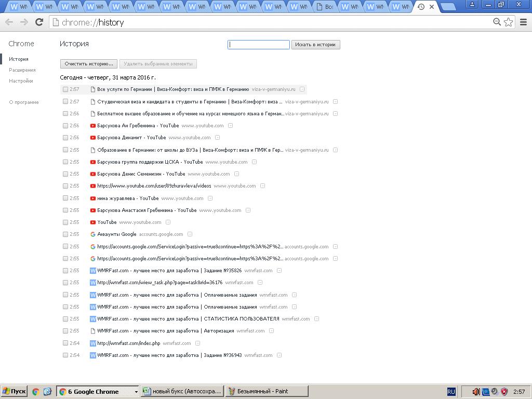Click the YouTube icon beside нина журавлева
This screenshot has width=532, height=399.
tap(92, 198)
